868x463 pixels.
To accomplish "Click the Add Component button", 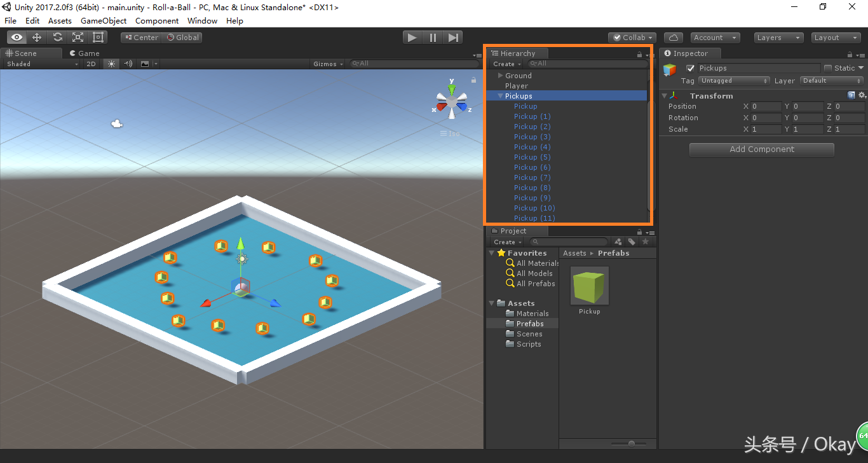I will (762, 149).
